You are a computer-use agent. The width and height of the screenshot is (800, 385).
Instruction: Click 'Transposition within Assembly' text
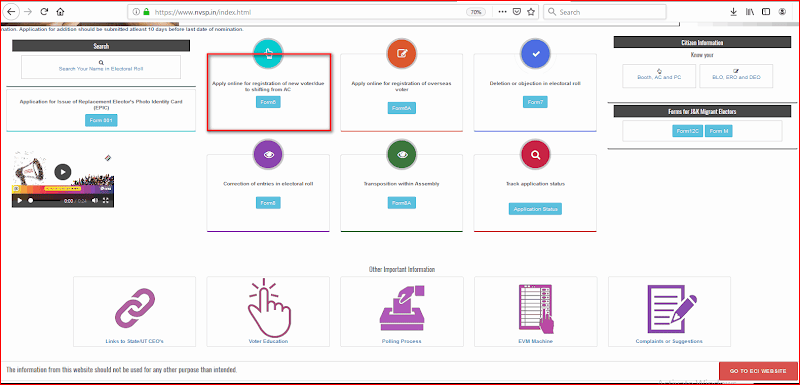tap(402, 184)
